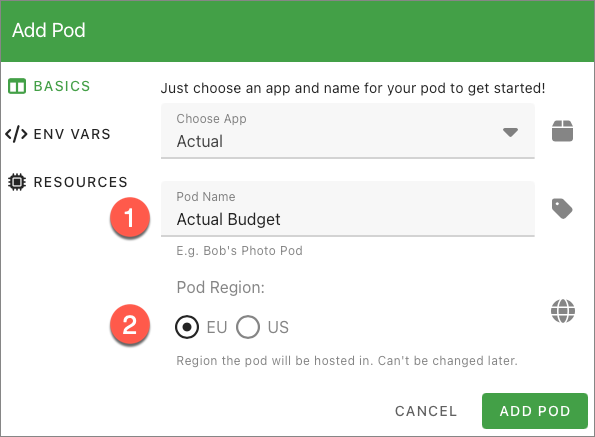Click the Basics layout icon in sidebar
The image size is (595, 437).
tap(17, 86)
